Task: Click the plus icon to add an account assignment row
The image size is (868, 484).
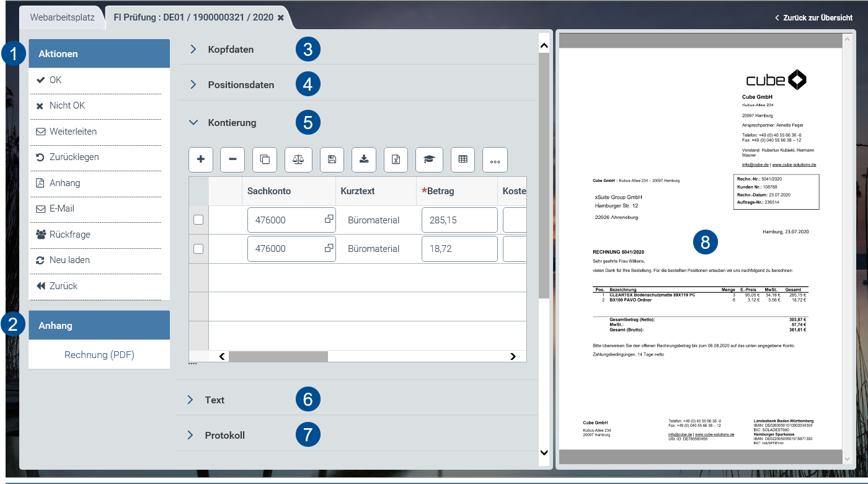Action: click(x=201, y=159)
